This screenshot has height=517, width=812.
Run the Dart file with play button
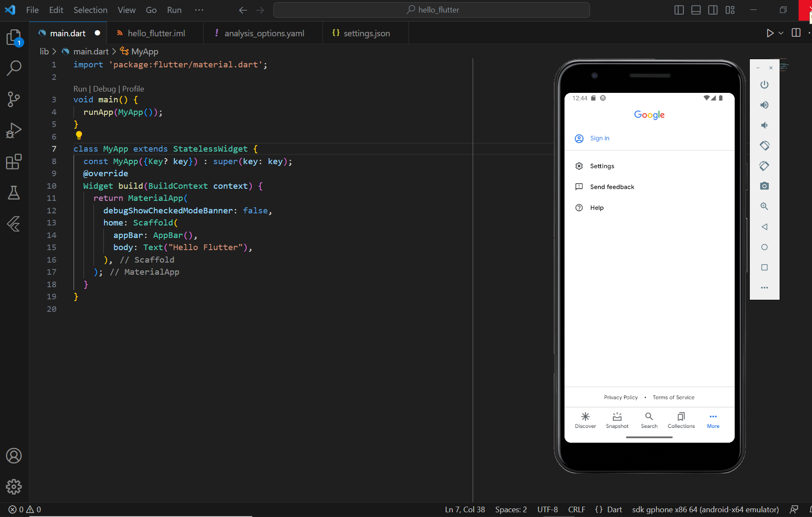[770, 33]
